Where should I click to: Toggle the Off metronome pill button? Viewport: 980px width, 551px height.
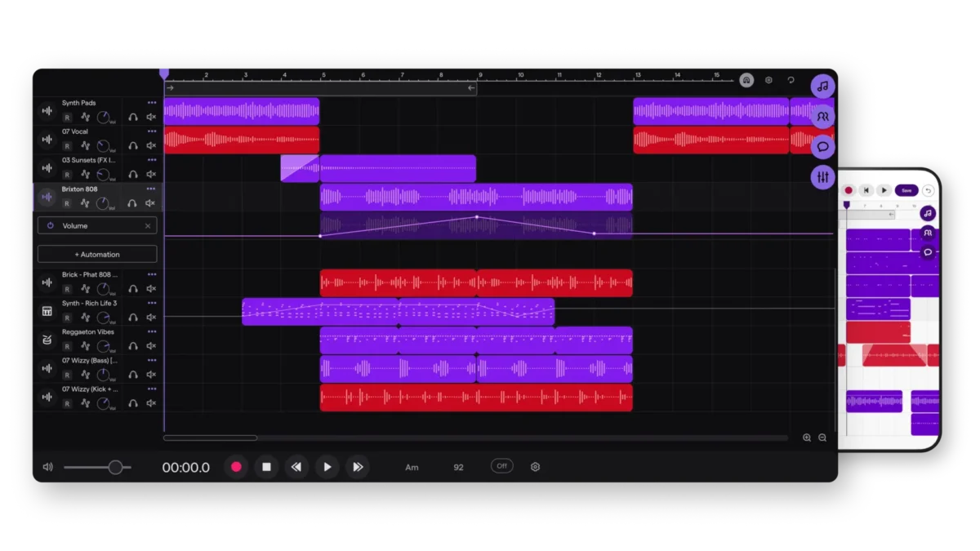(501, 466)
